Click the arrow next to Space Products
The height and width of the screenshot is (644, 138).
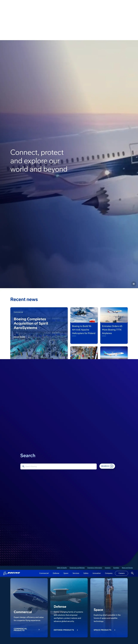coord(115,630)
